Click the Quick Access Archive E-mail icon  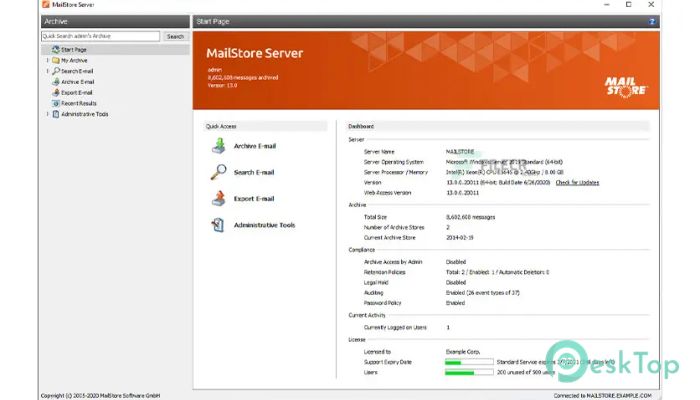point(218,146)
